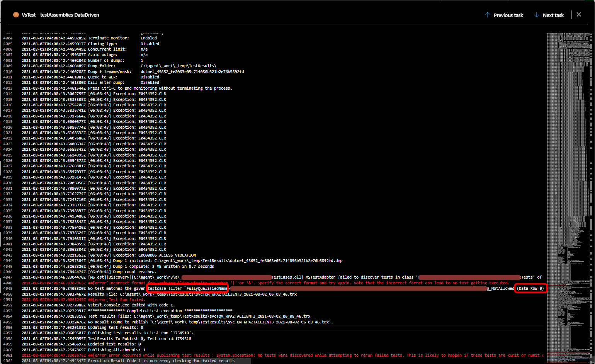595x364 pixels.
Task: Select the Results File path log line
Action: pos(159,294)
